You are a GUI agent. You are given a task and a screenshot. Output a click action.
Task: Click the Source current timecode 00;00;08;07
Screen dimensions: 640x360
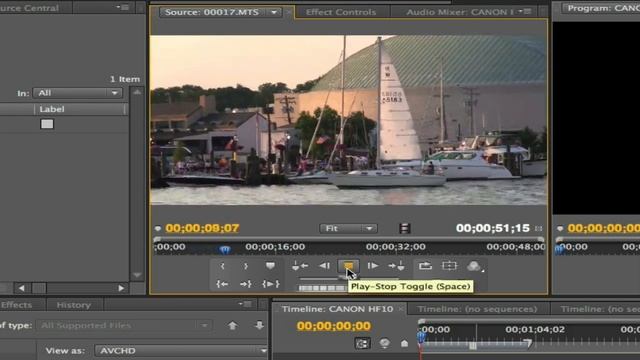(202, 228)
